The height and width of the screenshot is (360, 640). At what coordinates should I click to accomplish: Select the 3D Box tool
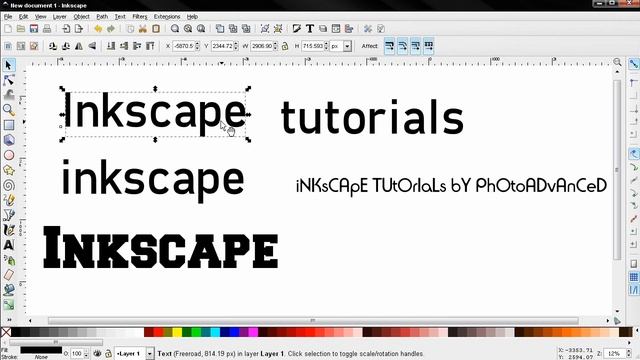(9, 140)
